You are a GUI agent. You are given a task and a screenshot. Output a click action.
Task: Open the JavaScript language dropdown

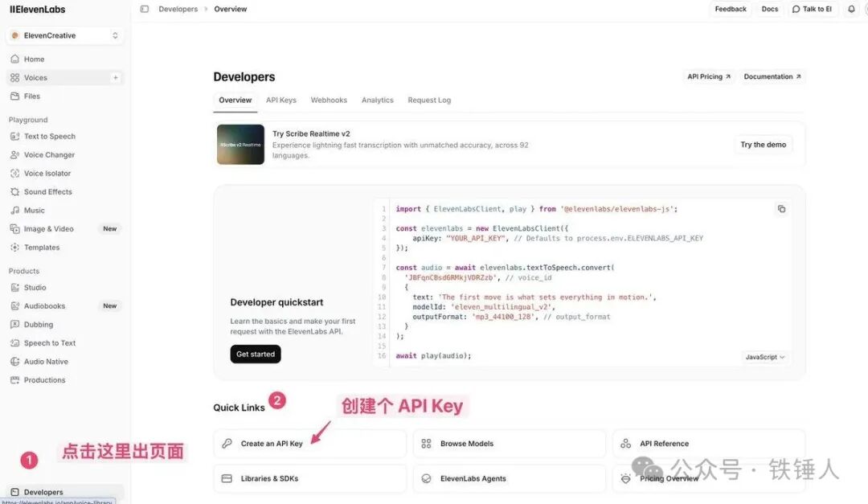[x=765, y=357]
